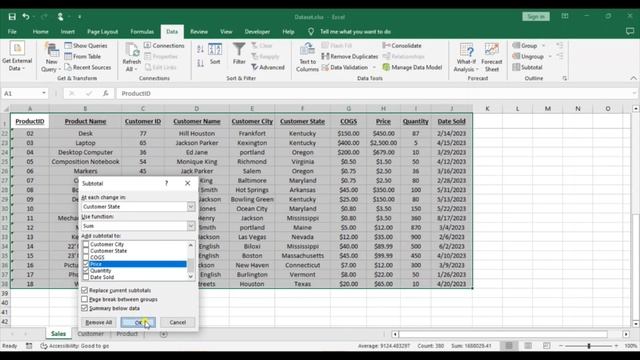
Task: Open Outline dialog launcher
Action: click(x=564, y=78)
